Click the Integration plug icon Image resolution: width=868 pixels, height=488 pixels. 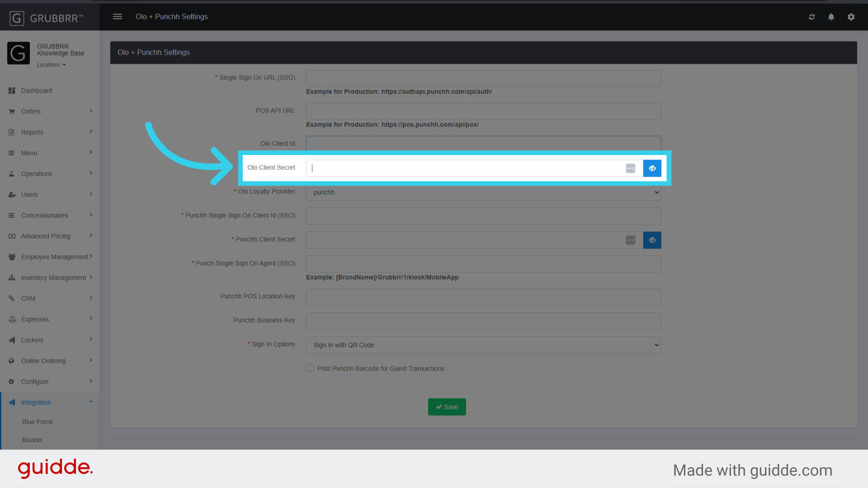[x=12, y=403]
